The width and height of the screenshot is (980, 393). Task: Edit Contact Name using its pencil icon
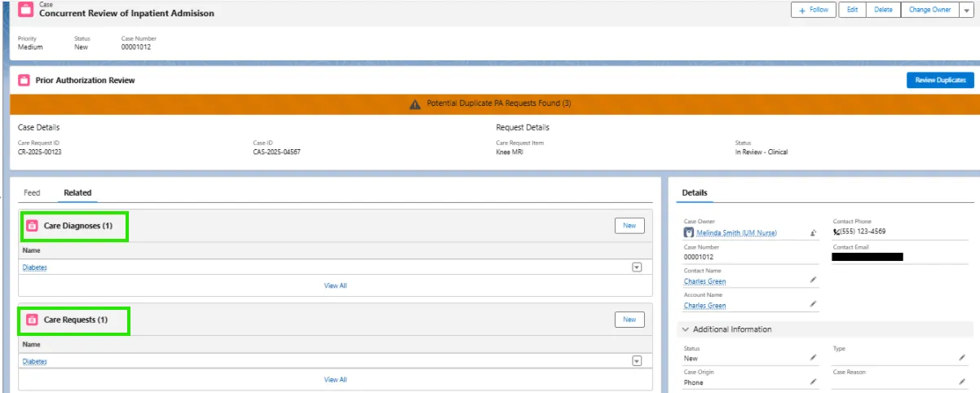[813, 280]
